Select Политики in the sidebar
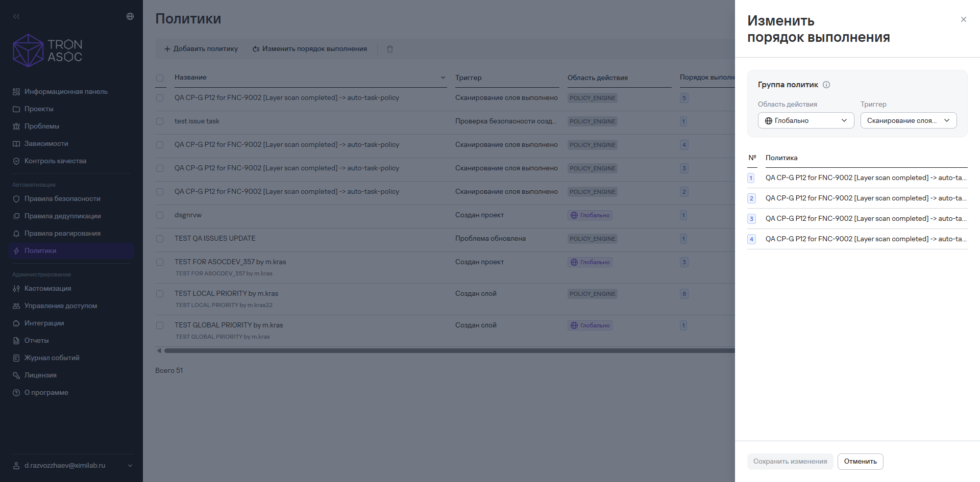Viewport: 980px width, 482px height. point(71,251)
